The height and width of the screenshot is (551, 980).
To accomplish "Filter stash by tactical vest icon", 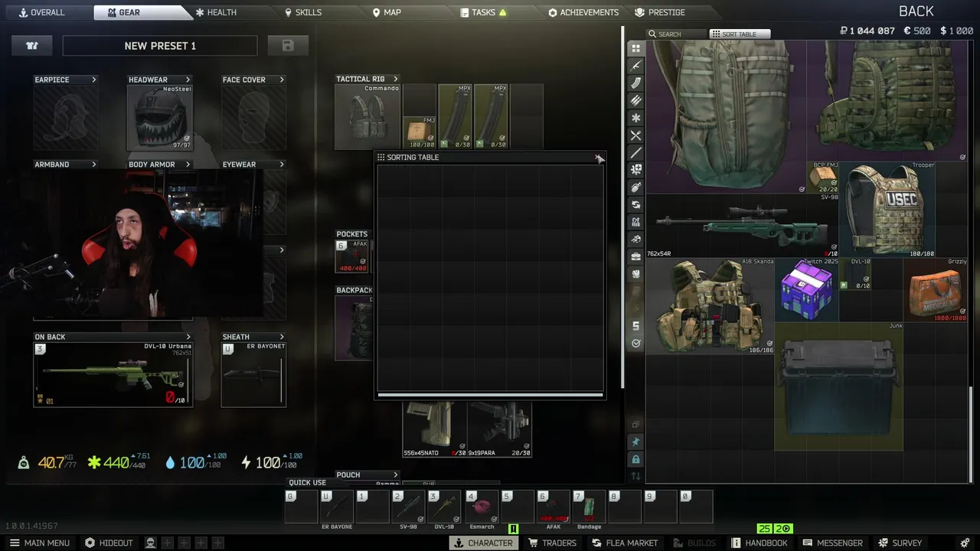I will coord(635,222).
